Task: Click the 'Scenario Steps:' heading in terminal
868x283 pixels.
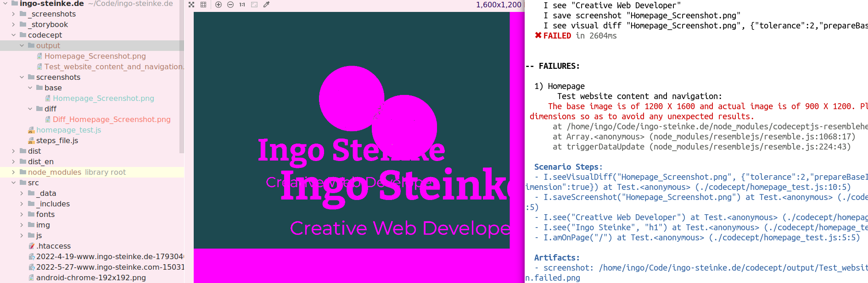Action: [568, 167]
